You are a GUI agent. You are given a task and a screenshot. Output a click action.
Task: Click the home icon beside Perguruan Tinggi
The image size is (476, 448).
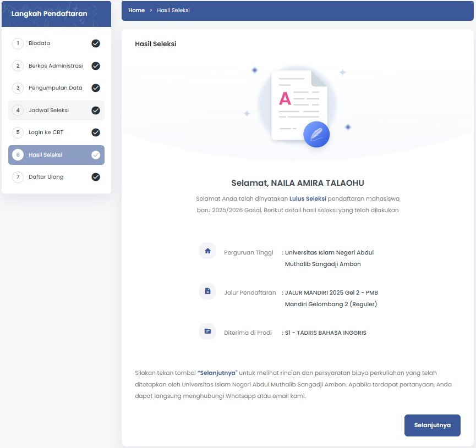coord(207,251)
